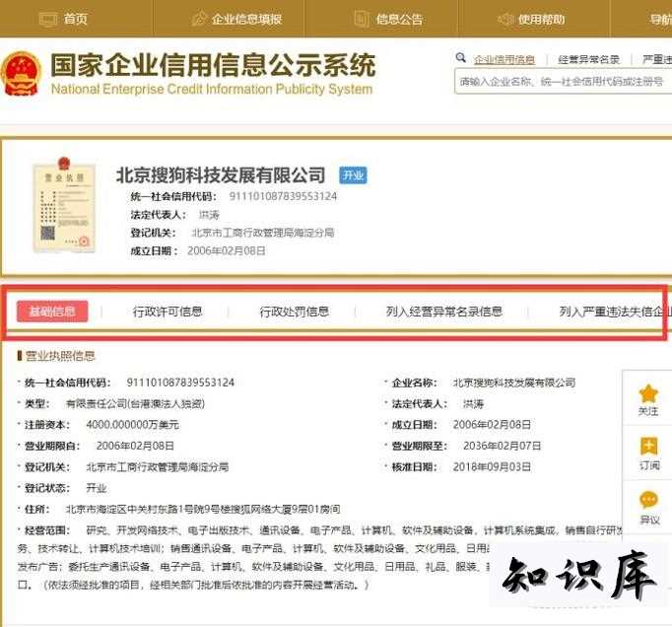The height and width of the screenshot is (627, 672).
Task: Select the 企业信用信息 search category link
Action: click(504, 59)
